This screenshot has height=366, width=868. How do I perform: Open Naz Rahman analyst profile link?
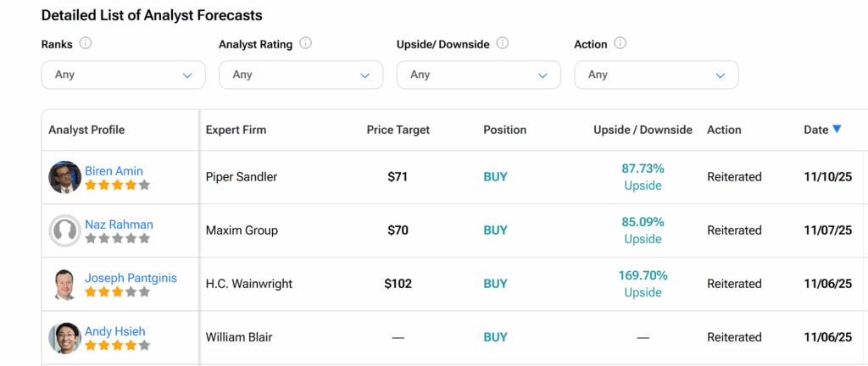[119, 225]
